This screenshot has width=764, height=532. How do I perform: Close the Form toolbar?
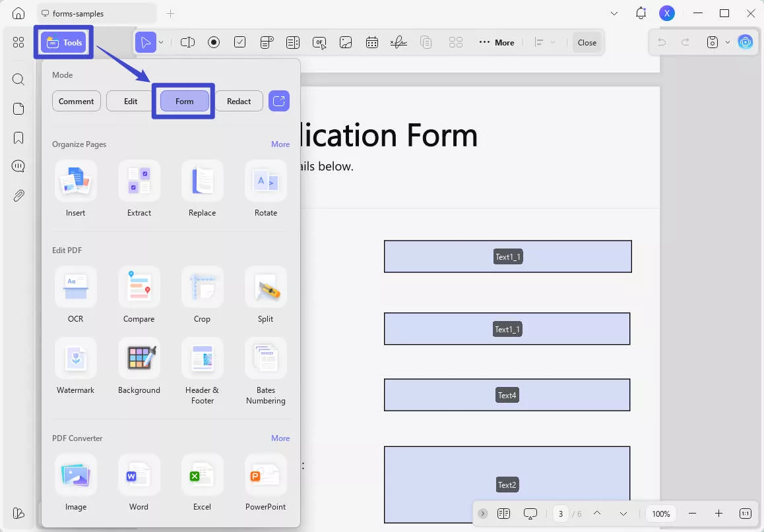coord(587,42)
